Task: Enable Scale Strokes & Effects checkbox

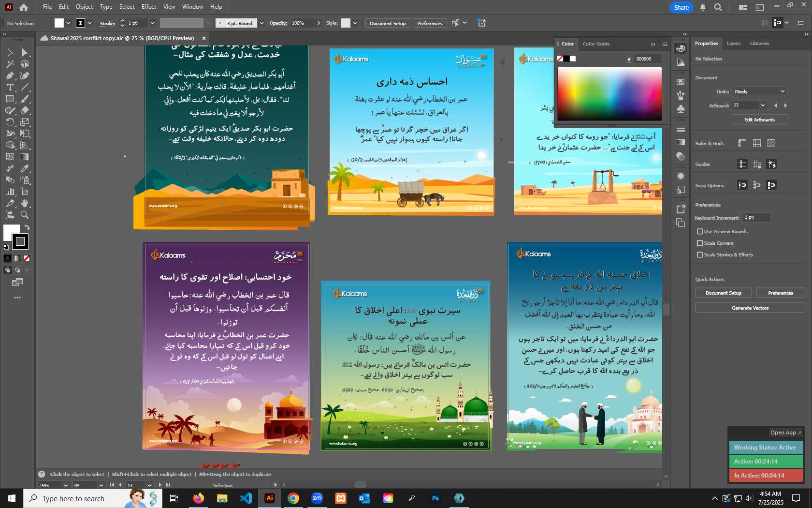Action: pos(700,255)
